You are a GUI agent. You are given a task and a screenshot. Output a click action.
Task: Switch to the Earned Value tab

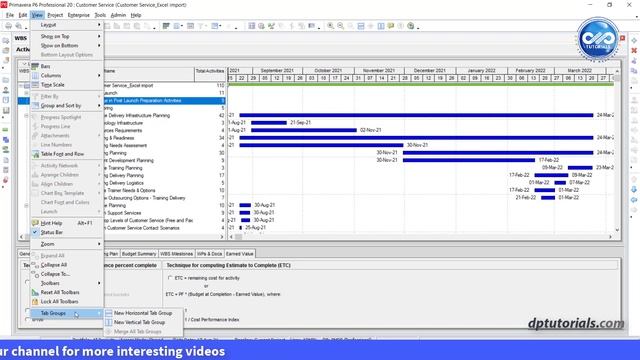240,254
